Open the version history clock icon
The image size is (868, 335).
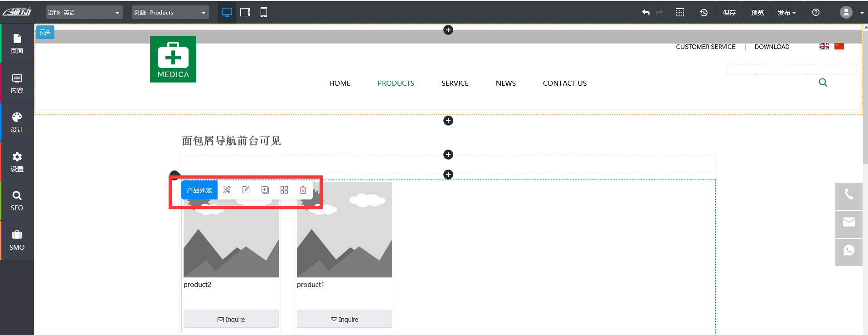[703, 13]
